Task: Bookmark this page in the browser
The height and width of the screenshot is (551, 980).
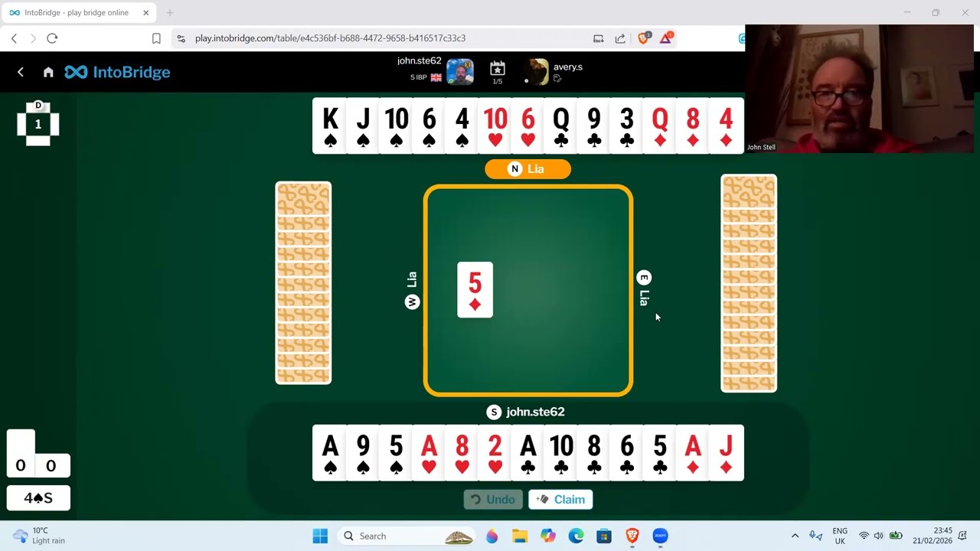Action: pos(156,38)
